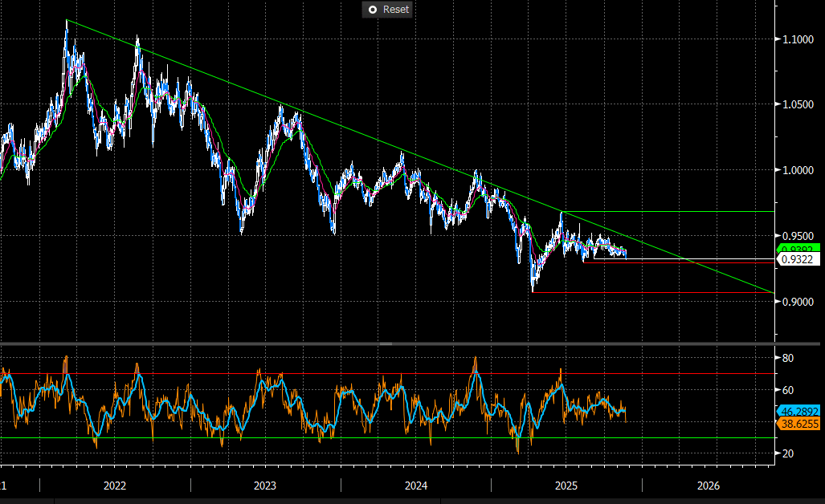Screen dimensions: 825x504
Task: Click the panel divider grip between the charts
Action: 386,343
